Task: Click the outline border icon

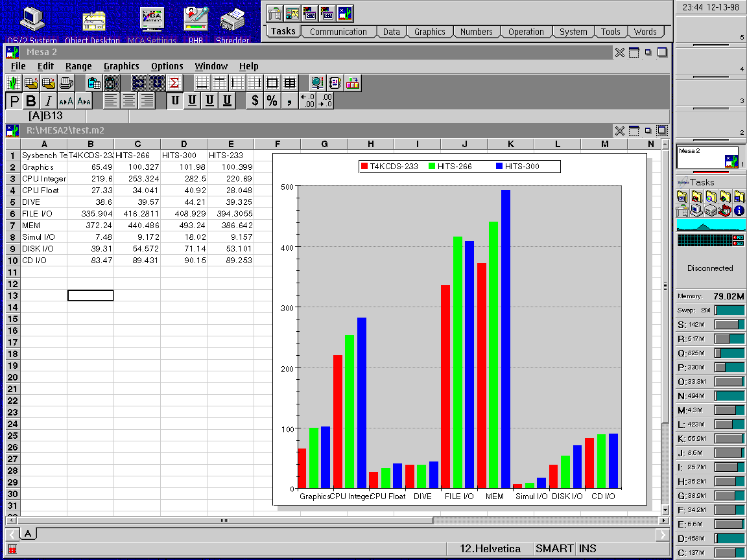Action: pyautogui.click(x=272, y=83)
